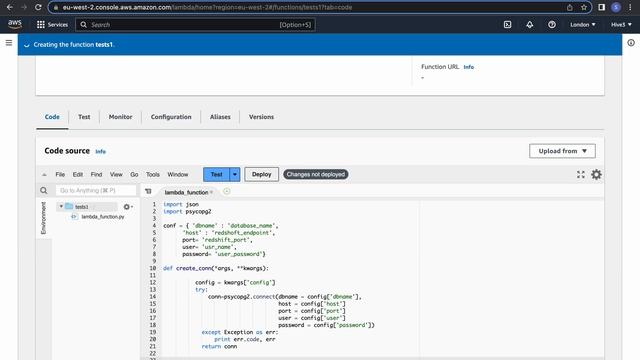Open the info panel icon at right edge
640x360 pixels.
click(x=631, y=43)
